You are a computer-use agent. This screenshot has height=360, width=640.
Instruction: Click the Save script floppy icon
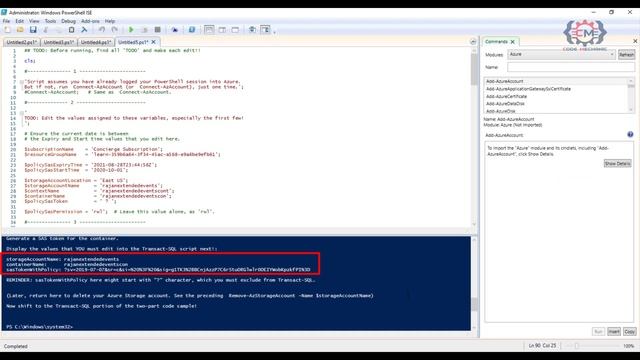tap(33, 30)
